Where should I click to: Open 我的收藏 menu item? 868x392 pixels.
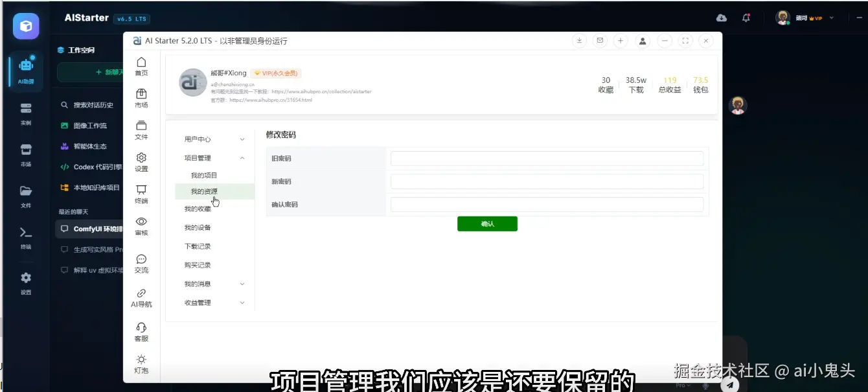click(x=198, y=209)
